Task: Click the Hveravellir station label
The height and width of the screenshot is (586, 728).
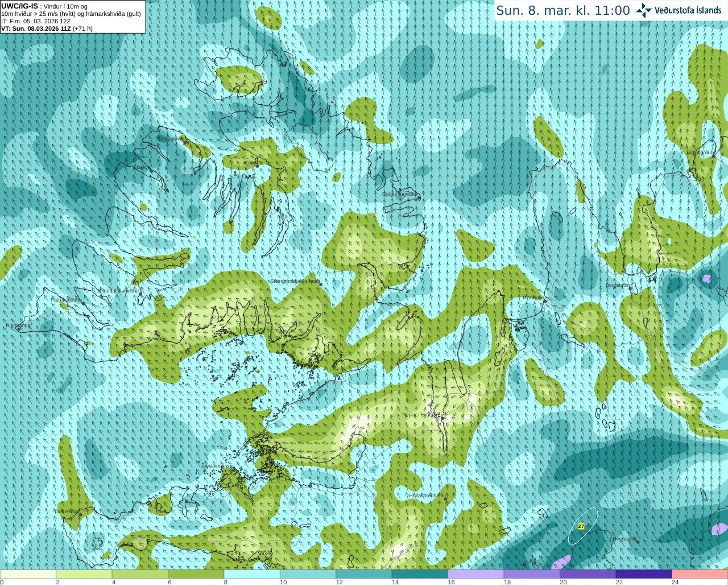Action: (624, 539)
